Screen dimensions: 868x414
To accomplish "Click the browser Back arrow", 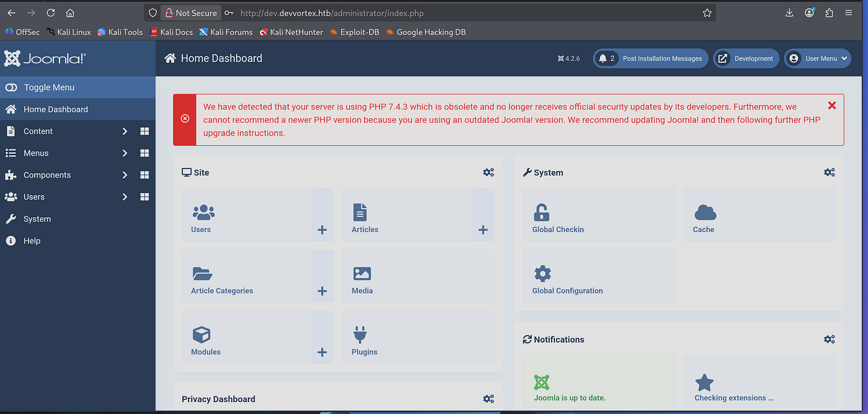I will (11, 12).
